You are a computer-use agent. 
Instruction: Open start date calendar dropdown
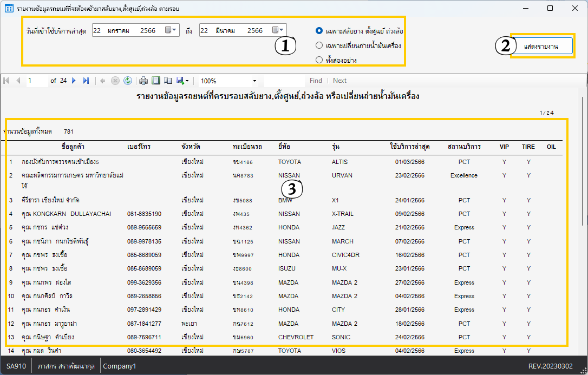click(x=171, y=30)
